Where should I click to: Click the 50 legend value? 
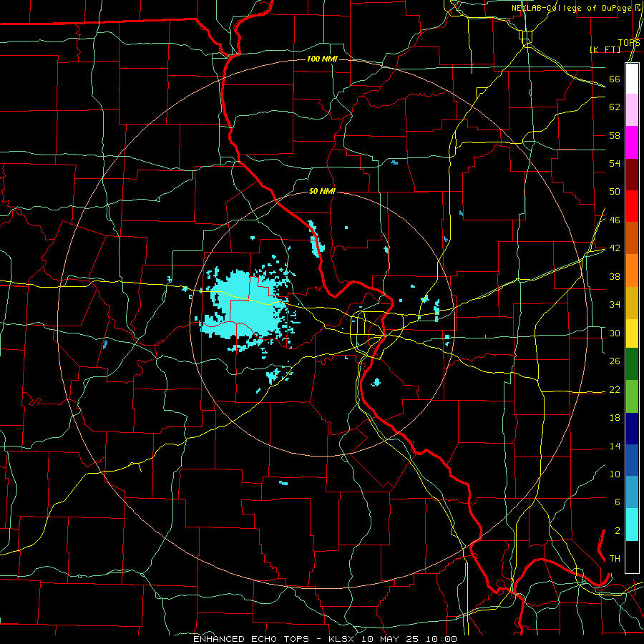(x=615, y=192)
